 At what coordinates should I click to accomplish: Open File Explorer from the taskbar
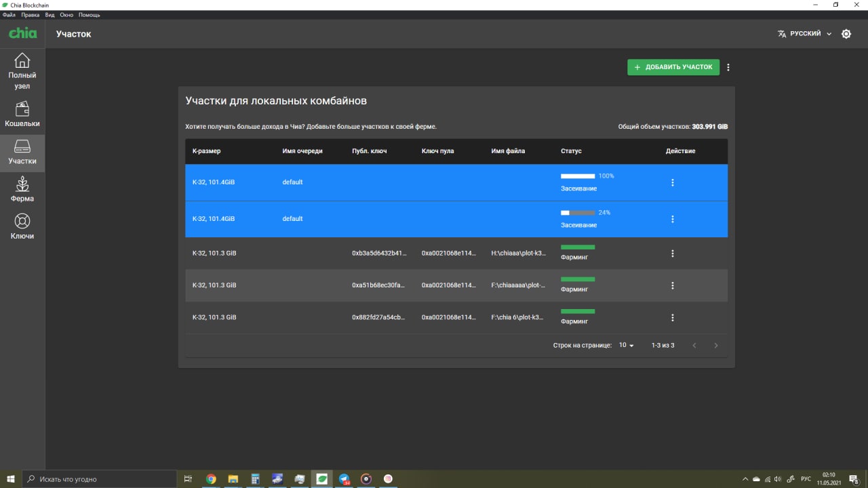tap(233, 479)
